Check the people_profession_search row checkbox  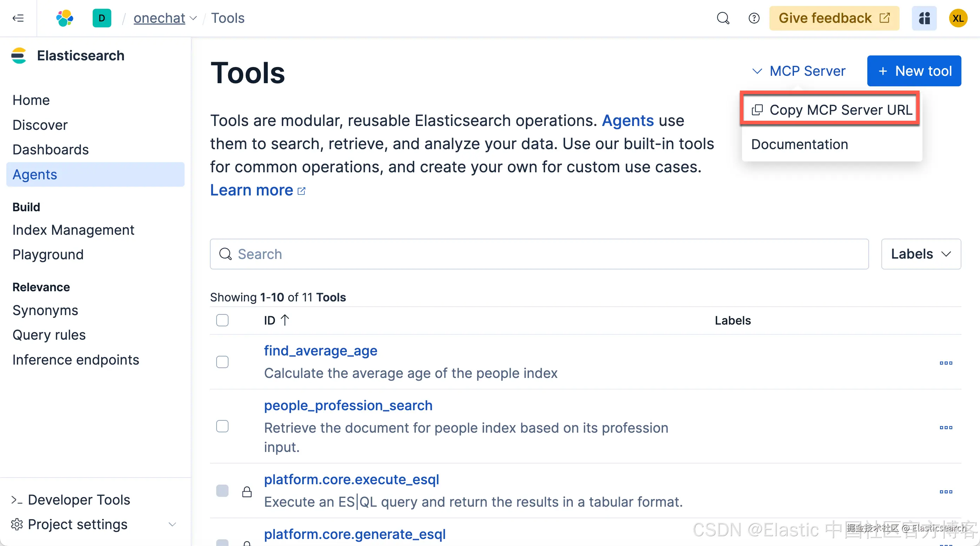click(x=222, y=426)
